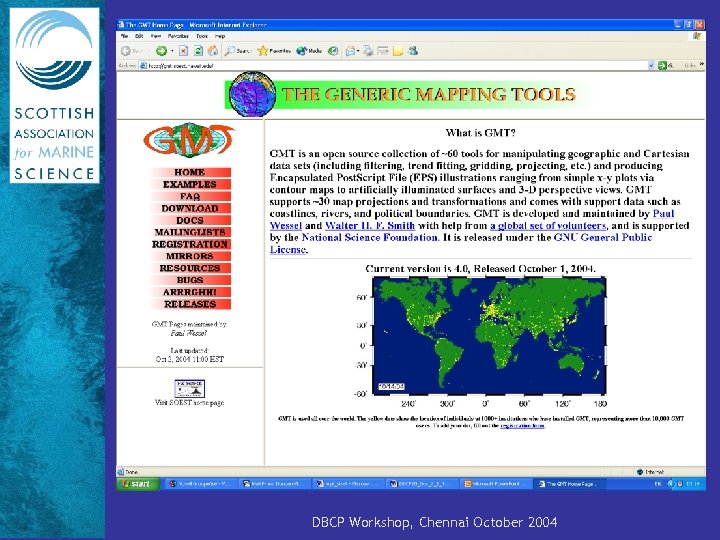Switch to the Novell GroupWise taskbar button
This screenshot has height=540, width=720.
click(x=202, y=484)
